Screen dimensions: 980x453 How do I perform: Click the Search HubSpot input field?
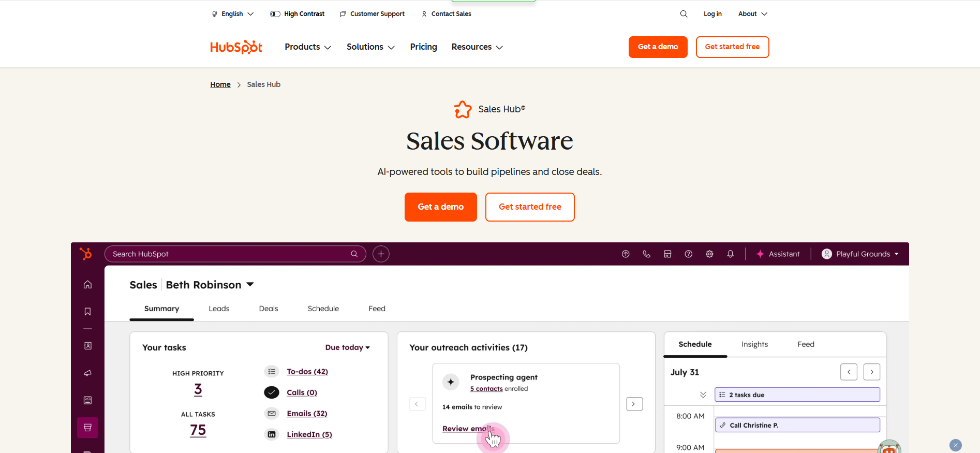(235, 254)
